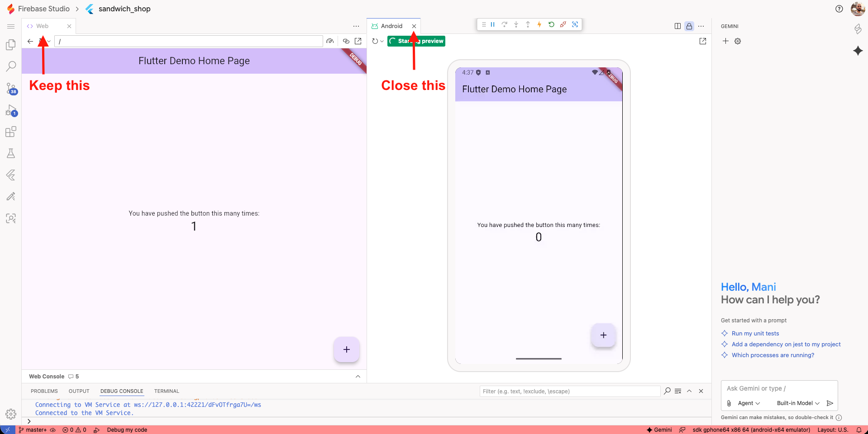The height and width of the screenshot is (434, 868).
Task: Open the Search icon in the activity bar
Action: point(10,66)
